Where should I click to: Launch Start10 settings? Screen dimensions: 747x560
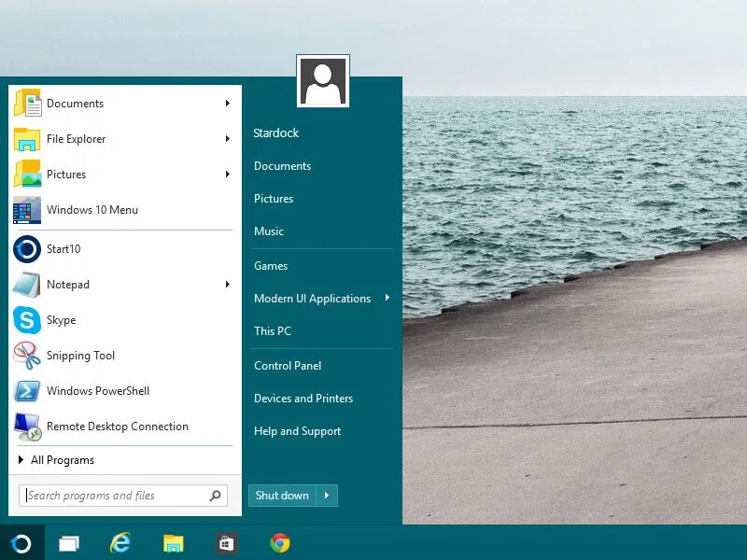(63, 249)
